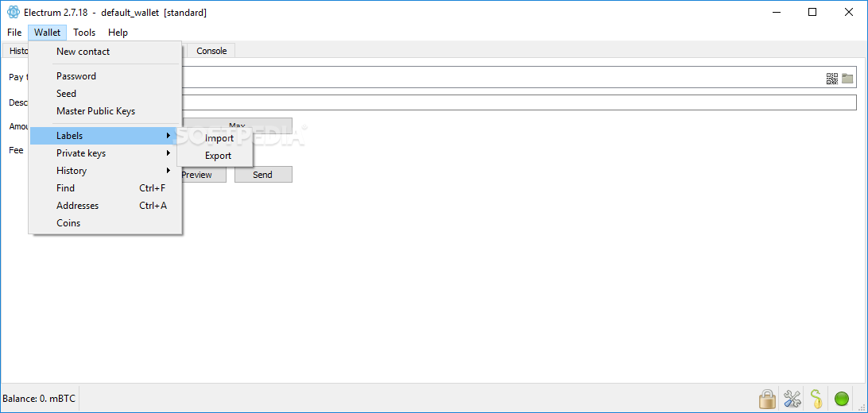The image size is (868, 413).
Task: Select Export in Labels submenu
Action: 215,156
